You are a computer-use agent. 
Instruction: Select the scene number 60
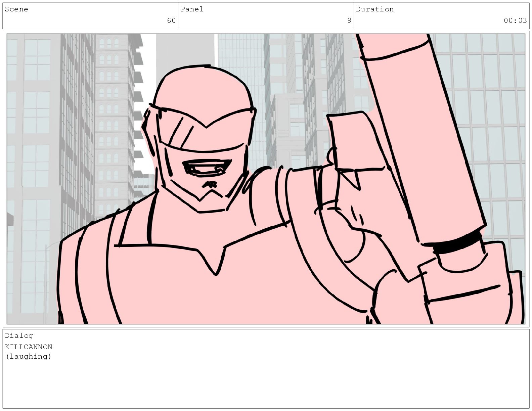coord(171,21)
